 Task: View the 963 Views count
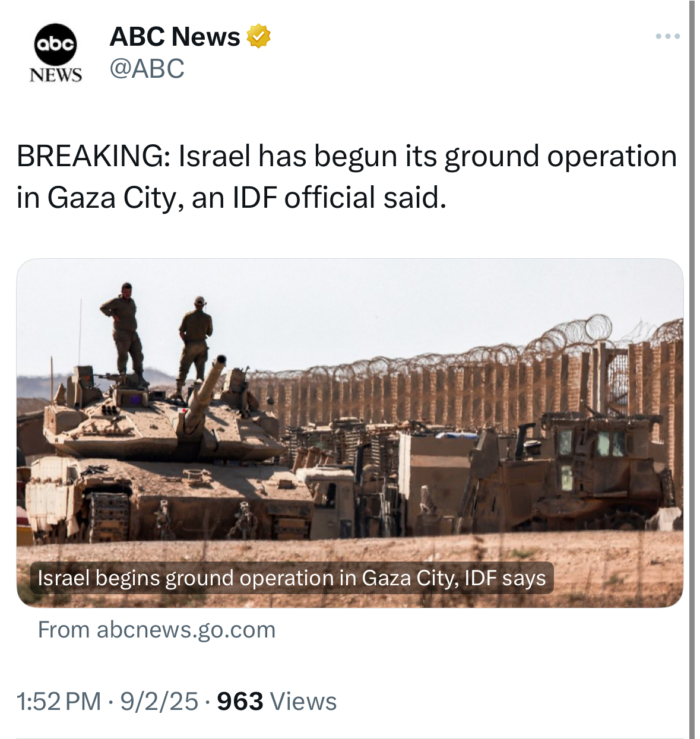click(277, 702)
